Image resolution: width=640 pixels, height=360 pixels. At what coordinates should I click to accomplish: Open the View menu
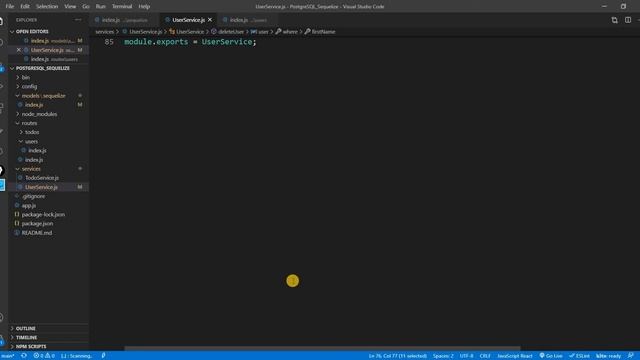(x=70, y=6)
